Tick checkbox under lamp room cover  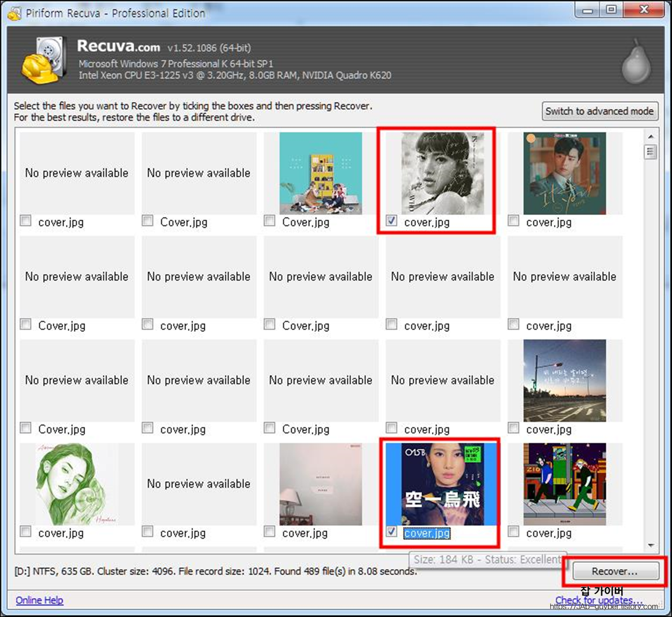[x=269, y=531]
